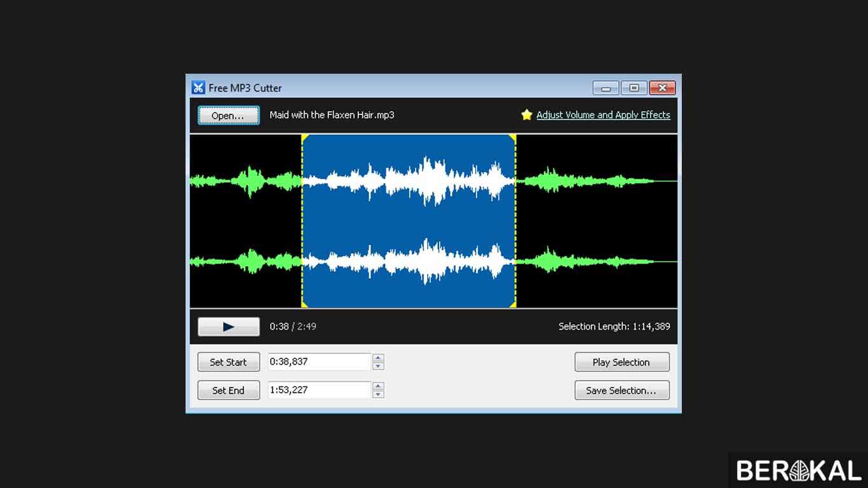This screenshot has height=488, width=868.
Task: Click Save Selection
Action: tap(621, 390)
